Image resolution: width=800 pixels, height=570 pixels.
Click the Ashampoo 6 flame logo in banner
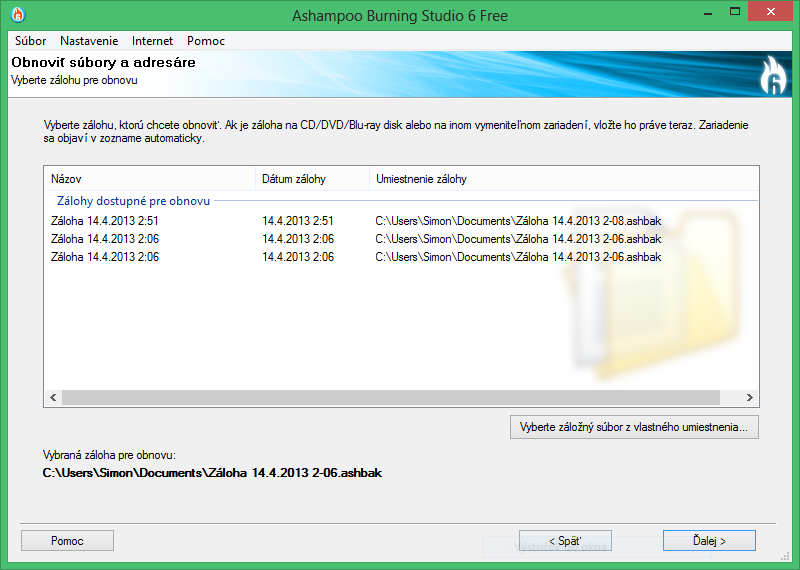point(773,75)
